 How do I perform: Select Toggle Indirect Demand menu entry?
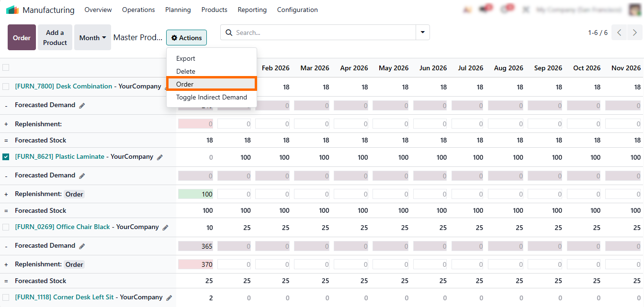click(211, 97)
